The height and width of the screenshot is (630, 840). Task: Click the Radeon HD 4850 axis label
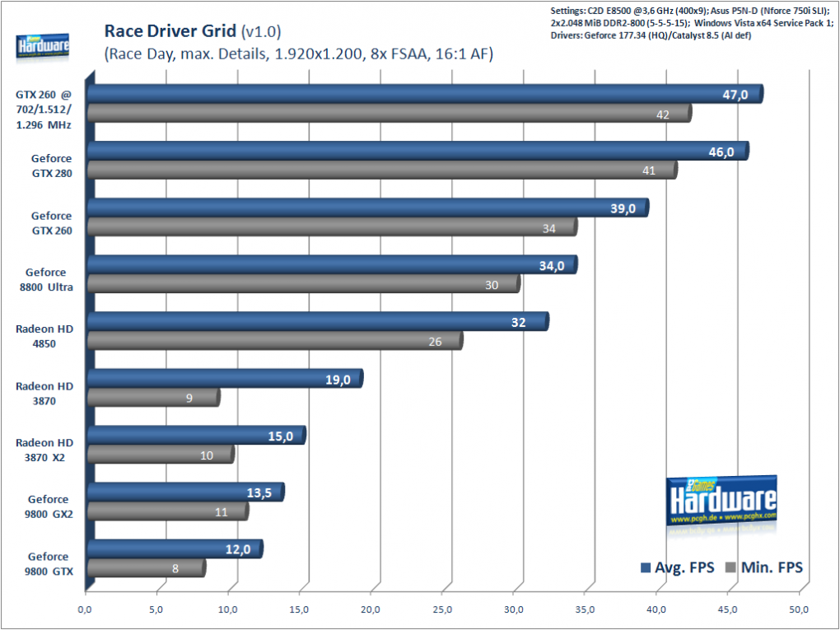(44, 337)
